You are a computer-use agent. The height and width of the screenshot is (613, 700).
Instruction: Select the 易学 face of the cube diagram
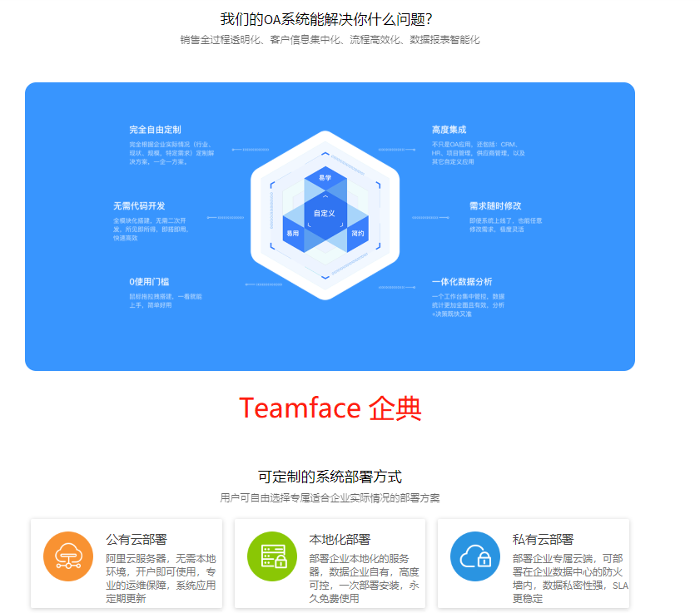coord(325,176)
